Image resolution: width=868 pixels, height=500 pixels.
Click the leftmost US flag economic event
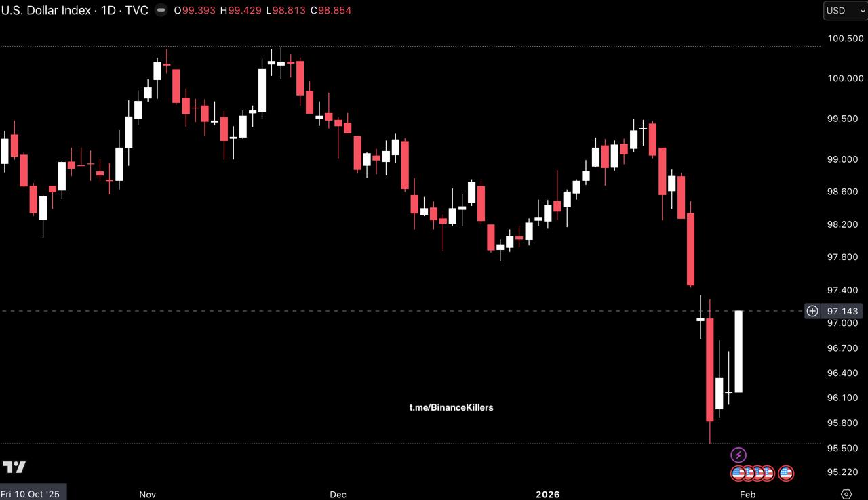pos(738,473)
